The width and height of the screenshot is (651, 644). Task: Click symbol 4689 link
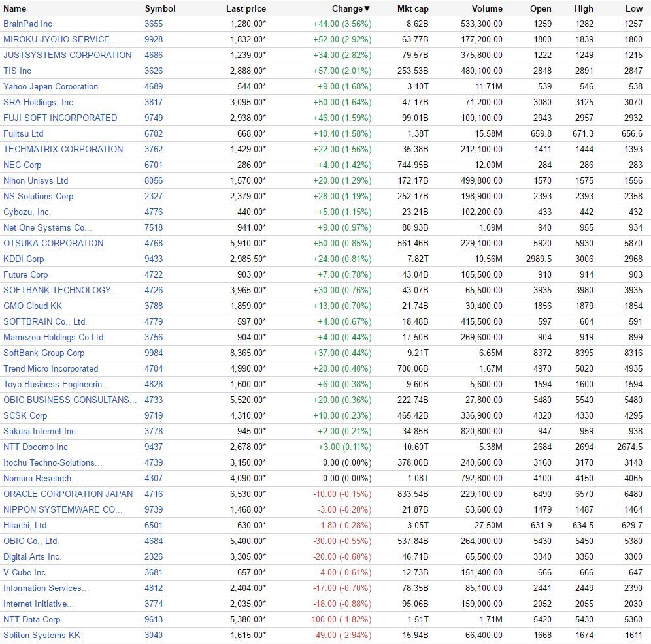coord(154,87)
